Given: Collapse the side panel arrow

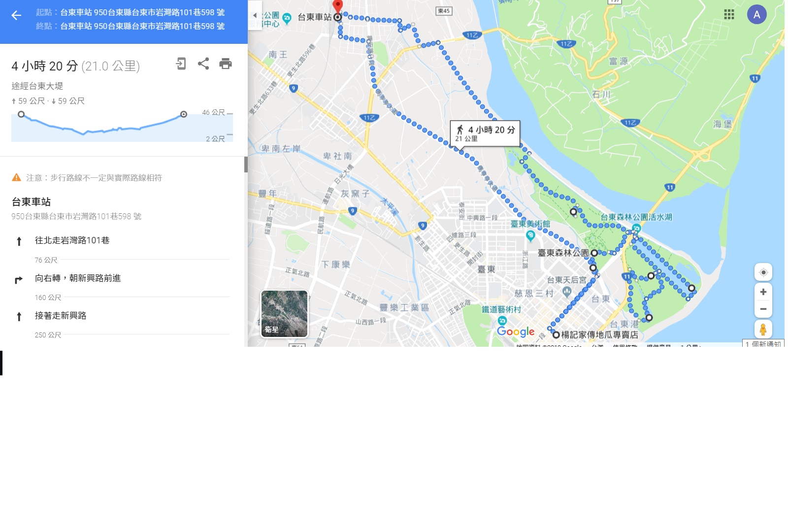Looking at the screenshot, I should click(255, 15).
